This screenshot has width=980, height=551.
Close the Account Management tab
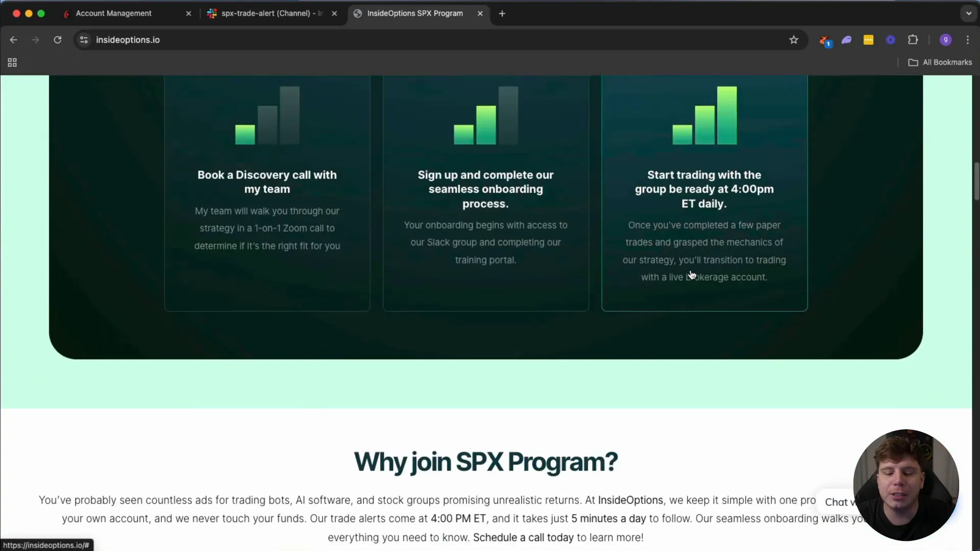tap(189, 14)
